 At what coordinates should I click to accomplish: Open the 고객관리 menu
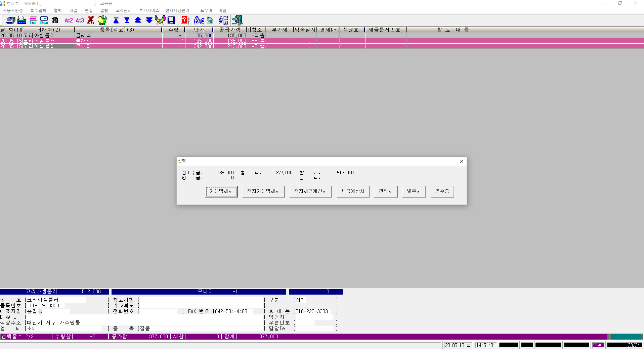(123, 10)
